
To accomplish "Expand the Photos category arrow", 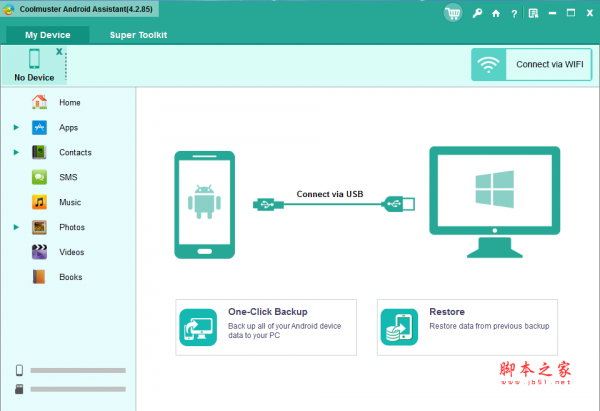I will (x=16, y=227).
